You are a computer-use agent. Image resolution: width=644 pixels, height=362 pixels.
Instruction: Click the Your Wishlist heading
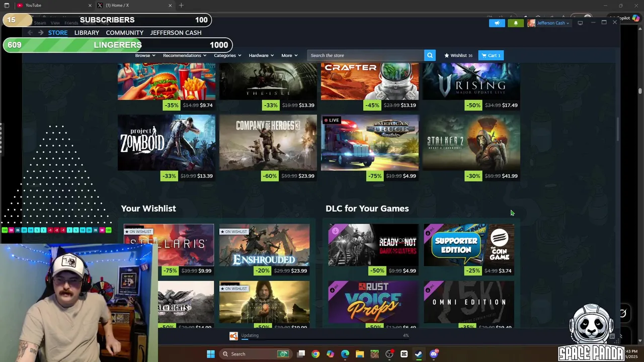pyautogui.click(x=148, y=208)
